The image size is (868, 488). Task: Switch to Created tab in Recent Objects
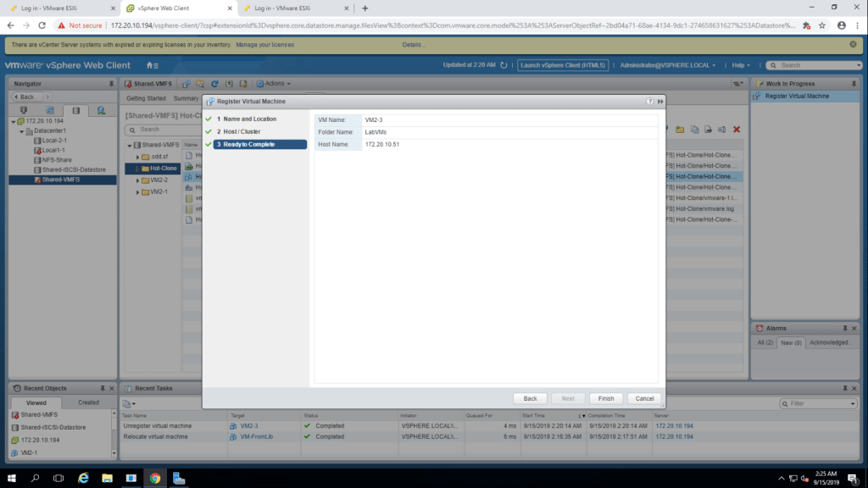coord(88,402)
